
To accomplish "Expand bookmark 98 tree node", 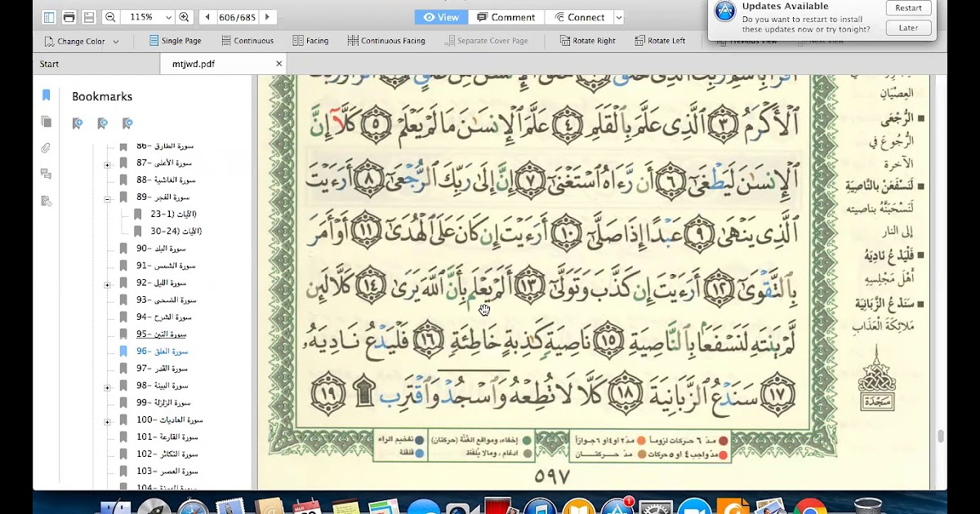I will click(107, 387).
